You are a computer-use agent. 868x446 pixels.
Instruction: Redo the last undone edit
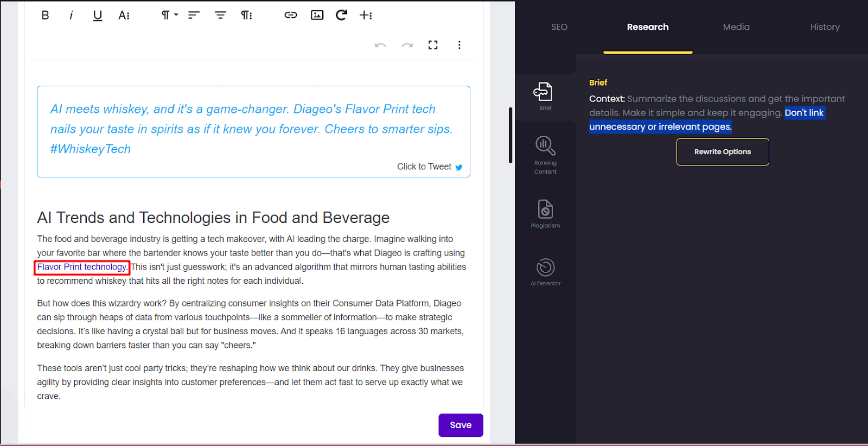click(x=407, y=45)
